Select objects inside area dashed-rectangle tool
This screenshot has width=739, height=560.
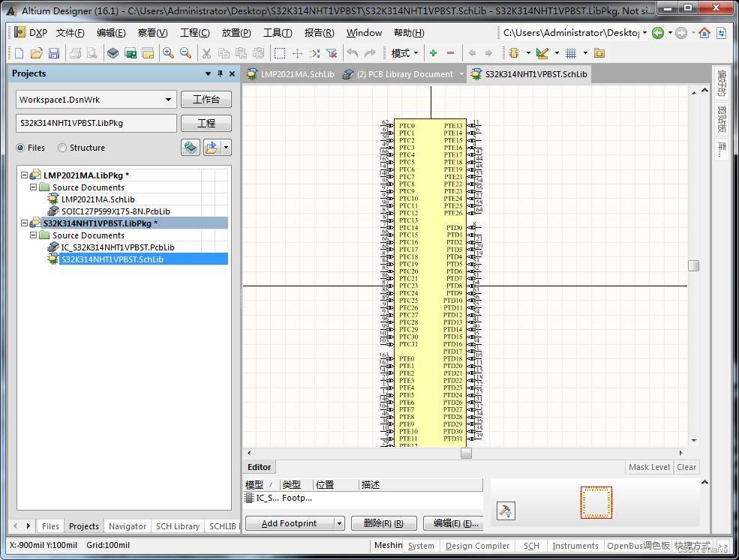click(x=280, y=53)
